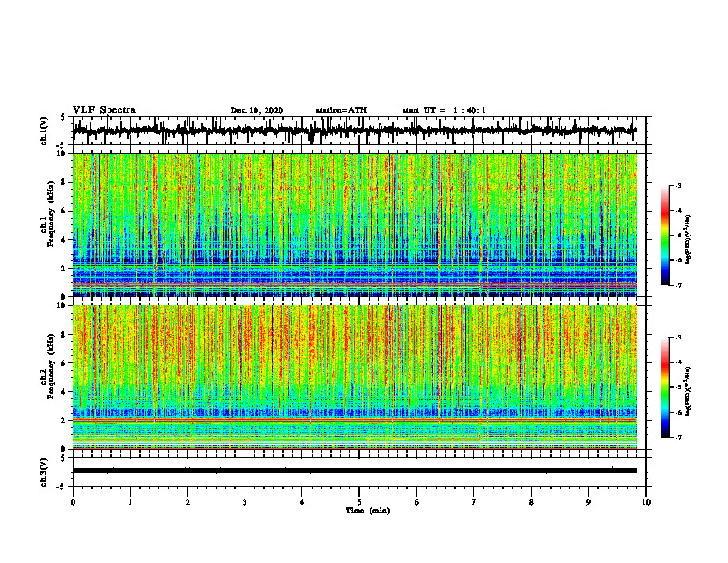Click the "-7" label on ch.2 color bar
Viewport: 728px width, 563px height.
[678, 438]
